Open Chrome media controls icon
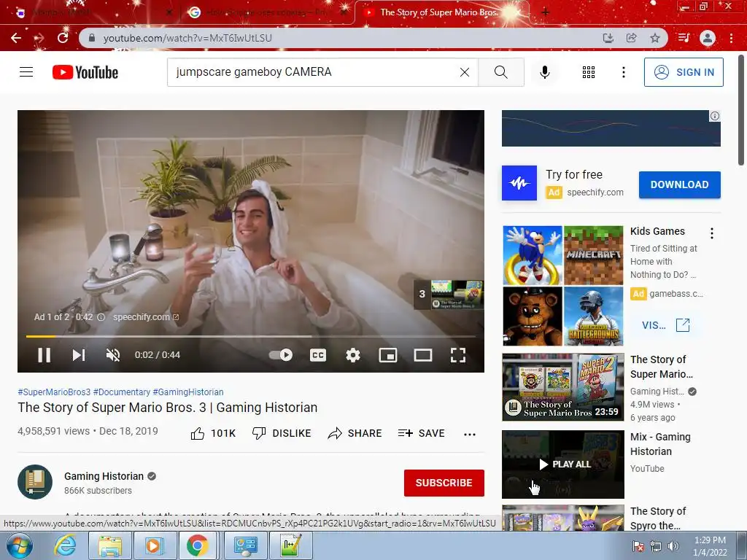The image size is (747, 560). pyautogui.click(x=684, y=38)
